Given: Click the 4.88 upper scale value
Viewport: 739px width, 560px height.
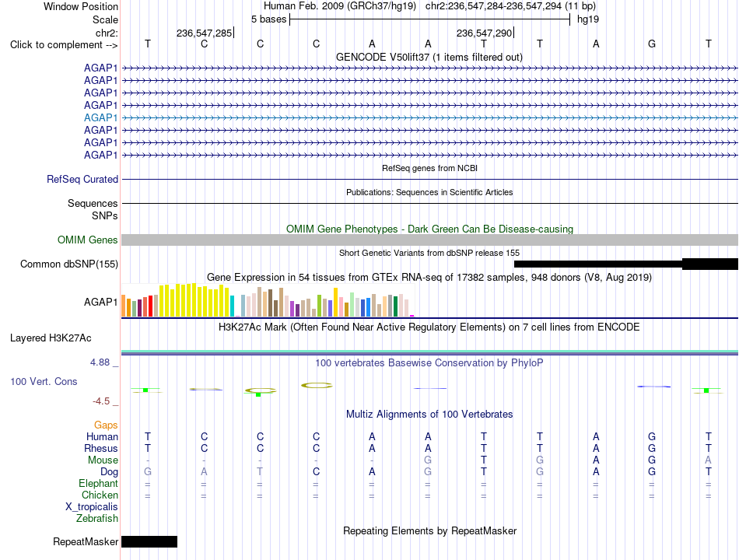Looking at the screenshot, I should (100, 362).
